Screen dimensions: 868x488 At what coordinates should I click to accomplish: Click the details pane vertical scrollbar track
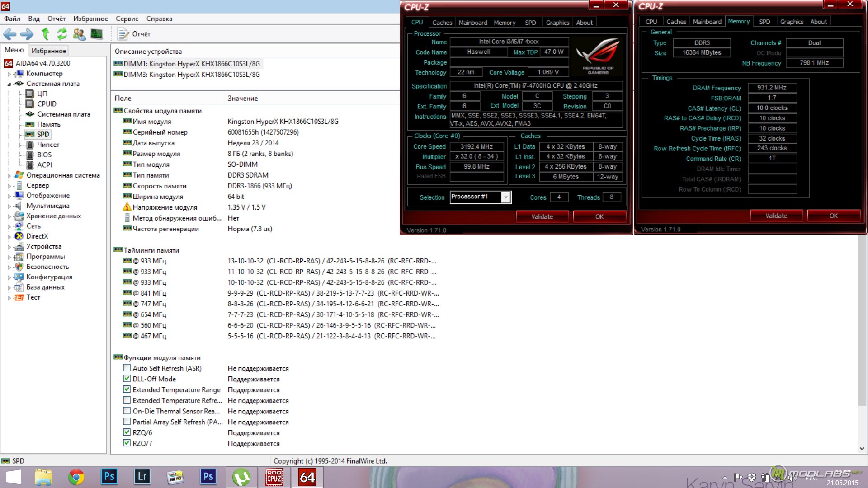click(862, 425)
